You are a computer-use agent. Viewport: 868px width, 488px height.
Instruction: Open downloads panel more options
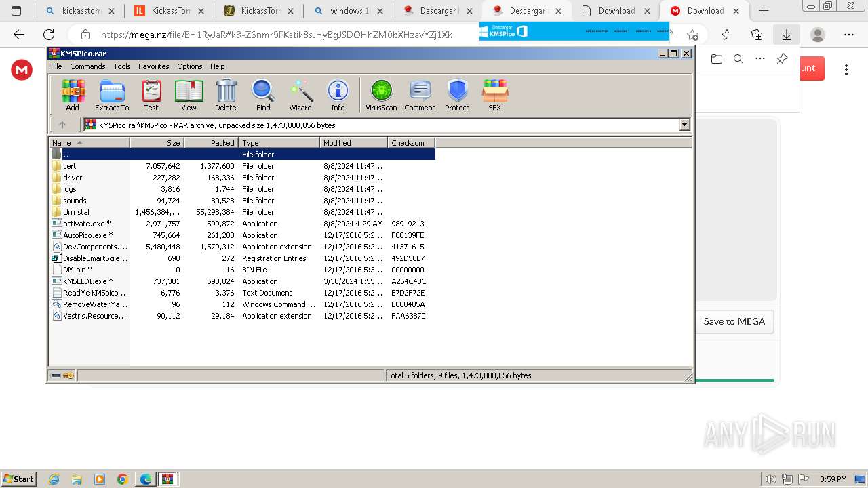coord(760,59)
